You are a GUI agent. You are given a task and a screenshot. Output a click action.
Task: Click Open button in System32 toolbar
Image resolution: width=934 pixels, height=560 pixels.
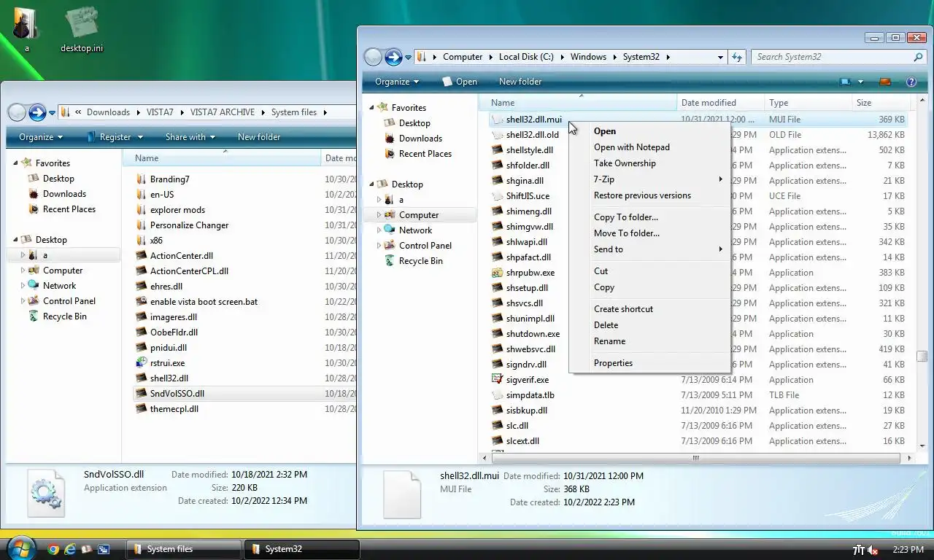(460, 82)
